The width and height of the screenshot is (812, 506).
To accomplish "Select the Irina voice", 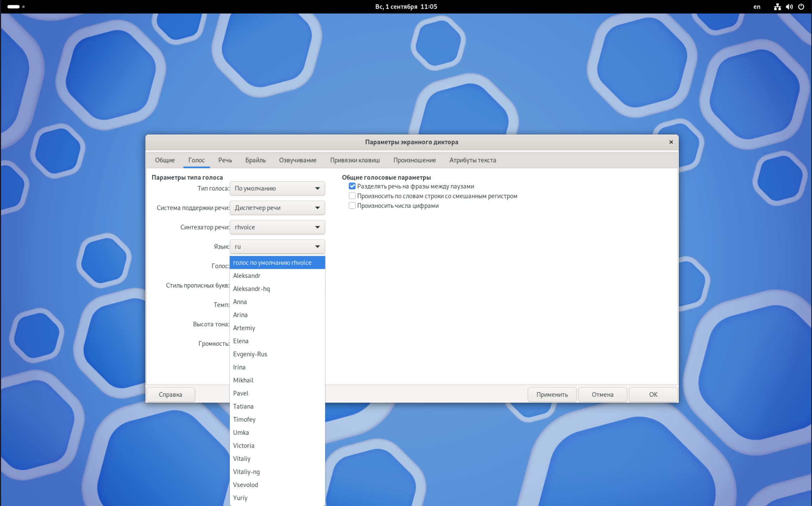I will [277, 367].
